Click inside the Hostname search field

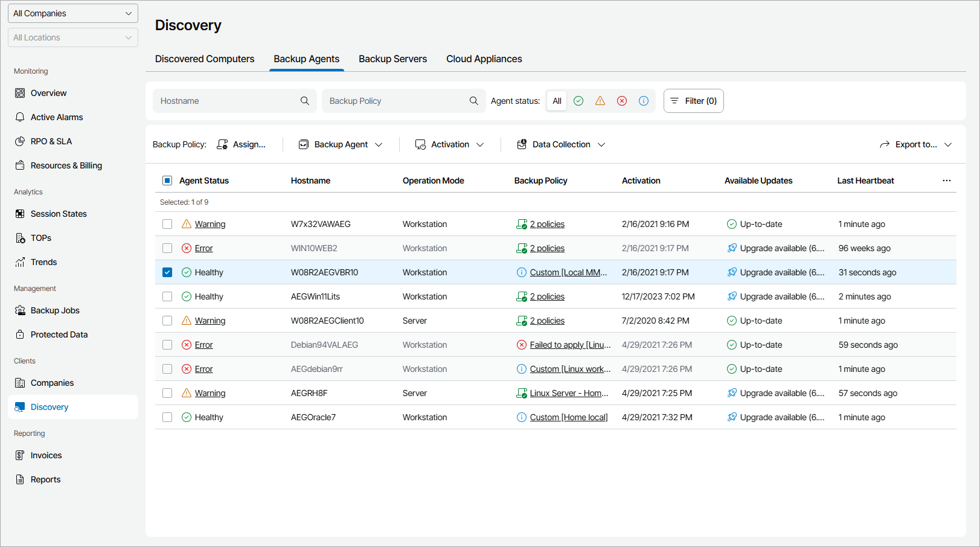(x=229, y=101)
